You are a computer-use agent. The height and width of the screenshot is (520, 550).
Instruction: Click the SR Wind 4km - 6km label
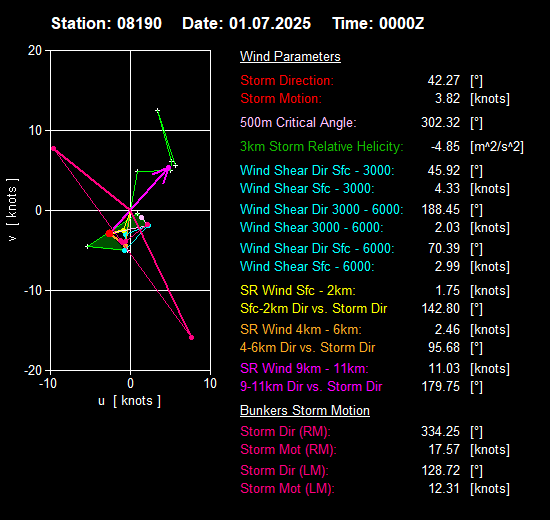pyautogui.click(x=301, y=329)
